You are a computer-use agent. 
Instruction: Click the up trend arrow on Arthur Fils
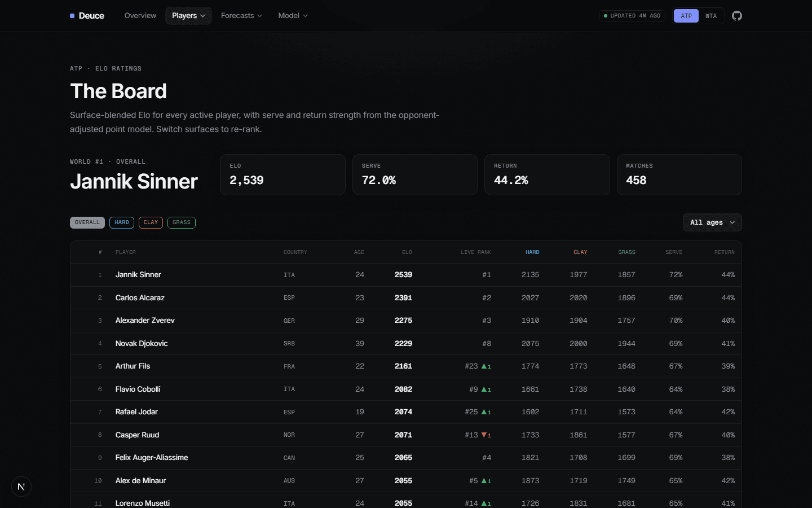click(x=484, y=366)
